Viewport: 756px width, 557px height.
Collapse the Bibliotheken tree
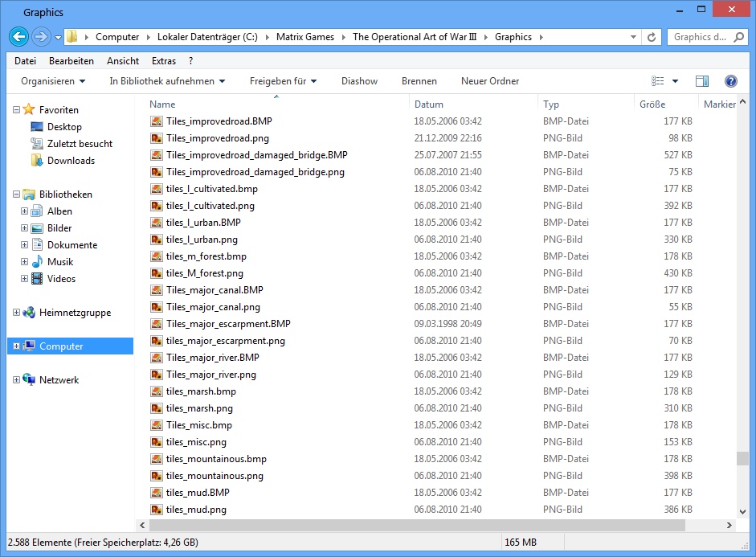click(16, 195)
